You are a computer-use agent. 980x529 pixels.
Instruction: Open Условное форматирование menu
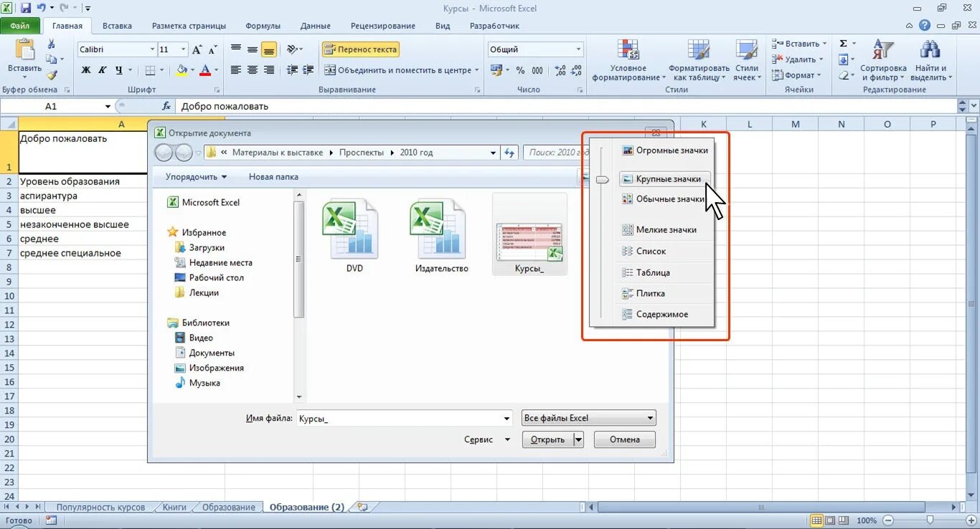[628, 60]
